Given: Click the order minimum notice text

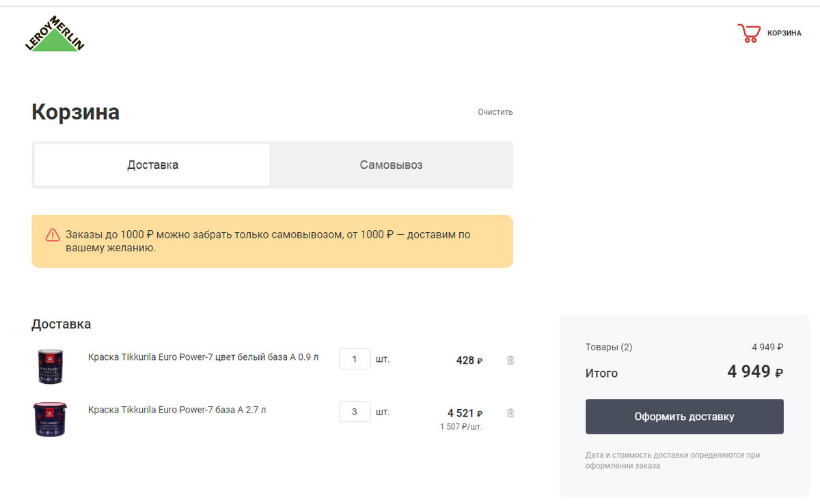Looking at the screenshot, I should (x=268, y=241).
